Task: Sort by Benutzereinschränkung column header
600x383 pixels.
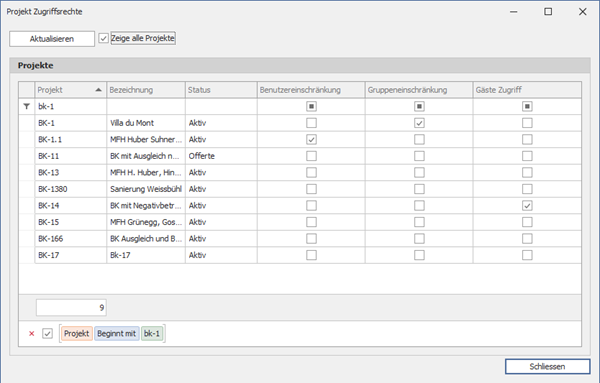Action: pyautogui.click(x=311, y=90)
